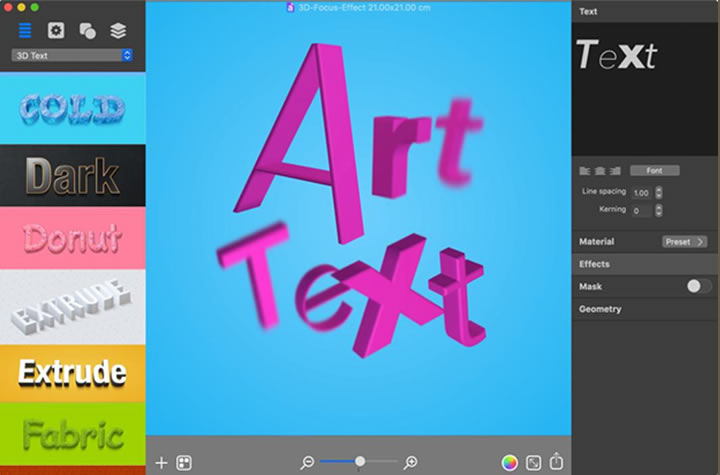
Task: Open the settings gear panel
Action: [x=56, y=30]
